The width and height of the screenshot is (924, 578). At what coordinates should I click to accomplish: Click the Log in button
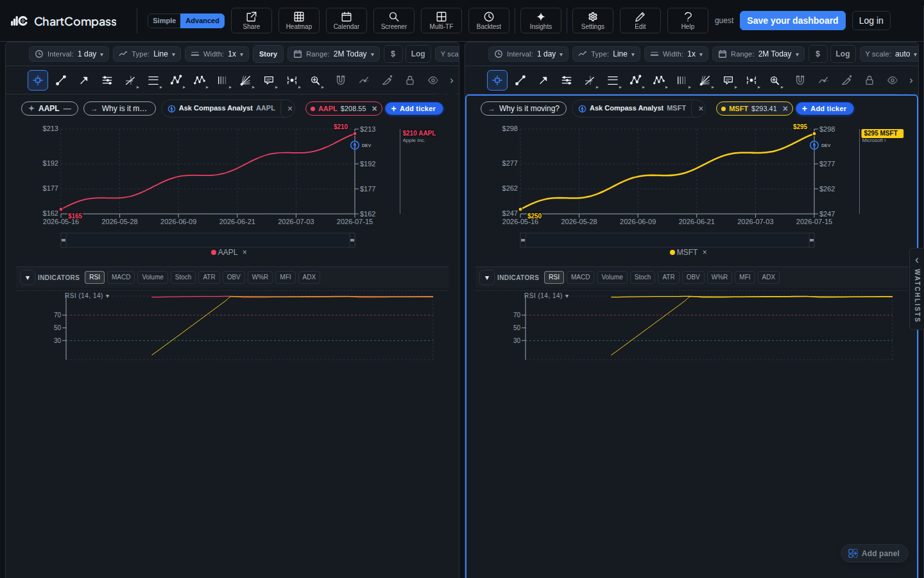point(871,21)
